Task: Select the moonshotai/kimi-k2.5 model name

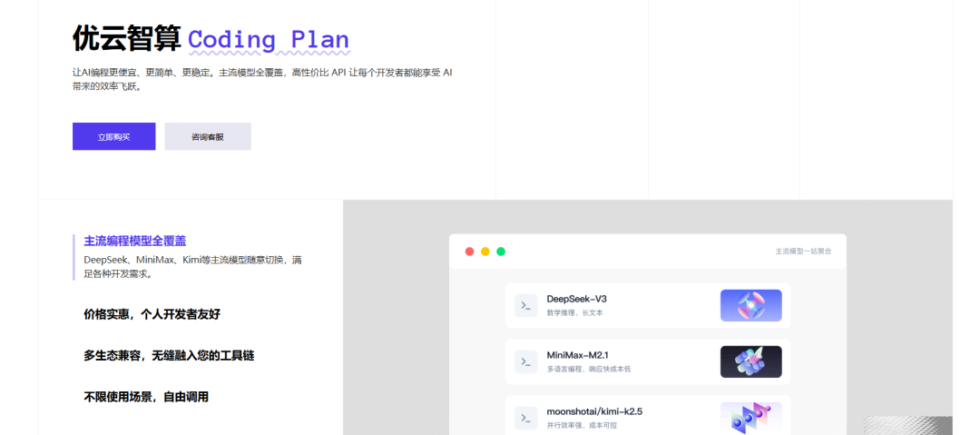Action: pos(594,411)
